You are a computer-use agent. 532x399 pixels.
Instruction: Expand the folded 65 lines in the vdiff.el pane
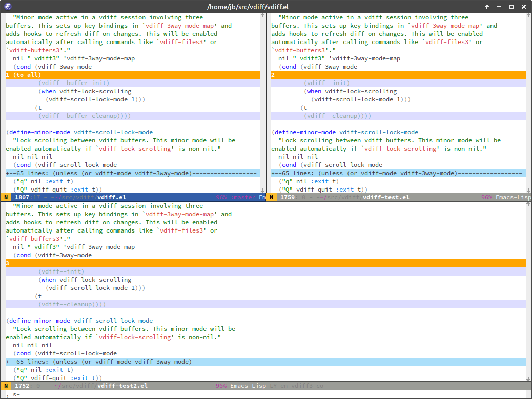(133, 173)
